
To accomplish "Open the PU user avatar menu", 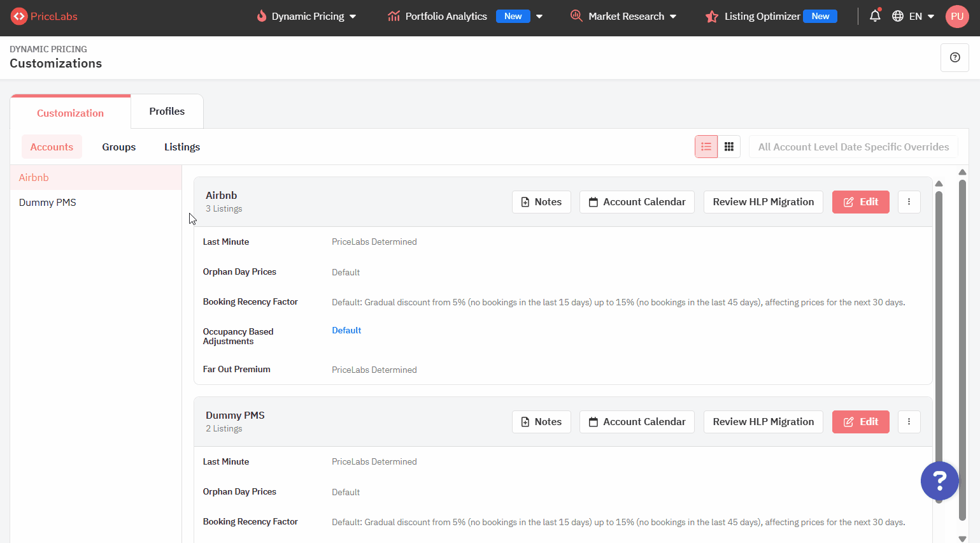I will click(x=957, y=17).
